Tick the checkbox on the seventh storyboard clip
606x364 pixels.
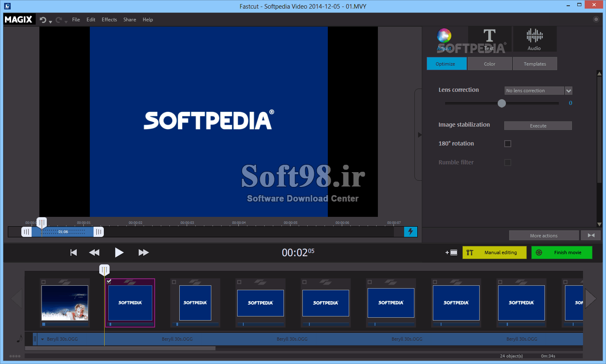click(435, 282)
